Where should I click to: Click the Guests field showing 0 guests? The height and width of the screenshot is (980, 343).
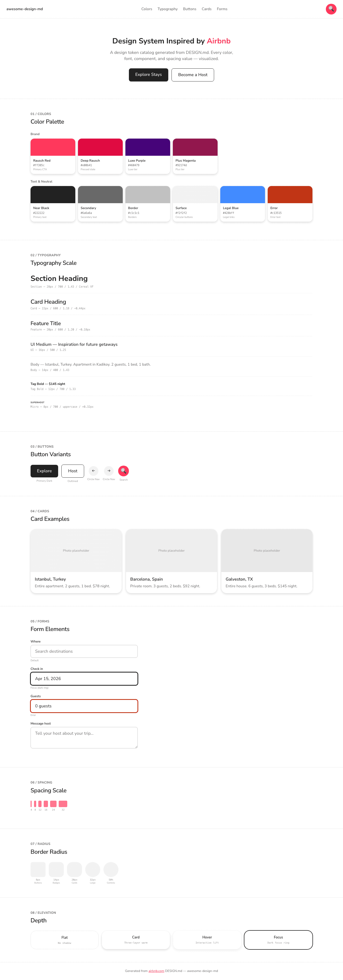(84, 706)
